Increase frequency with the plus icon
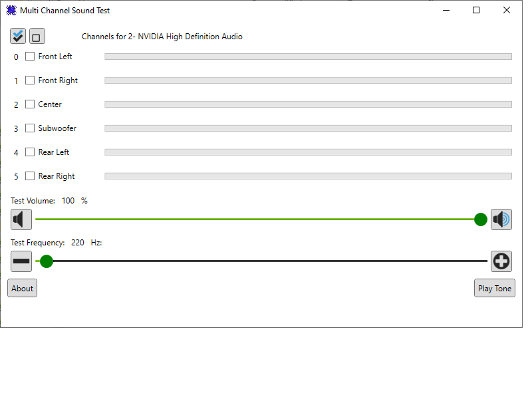The image size is (532, 399). point(501,261)
